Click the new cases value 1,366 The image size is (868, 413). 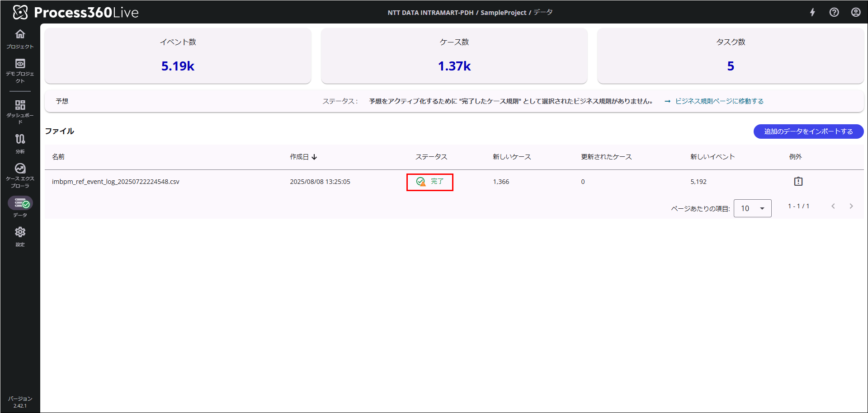[x=501, y=182]
